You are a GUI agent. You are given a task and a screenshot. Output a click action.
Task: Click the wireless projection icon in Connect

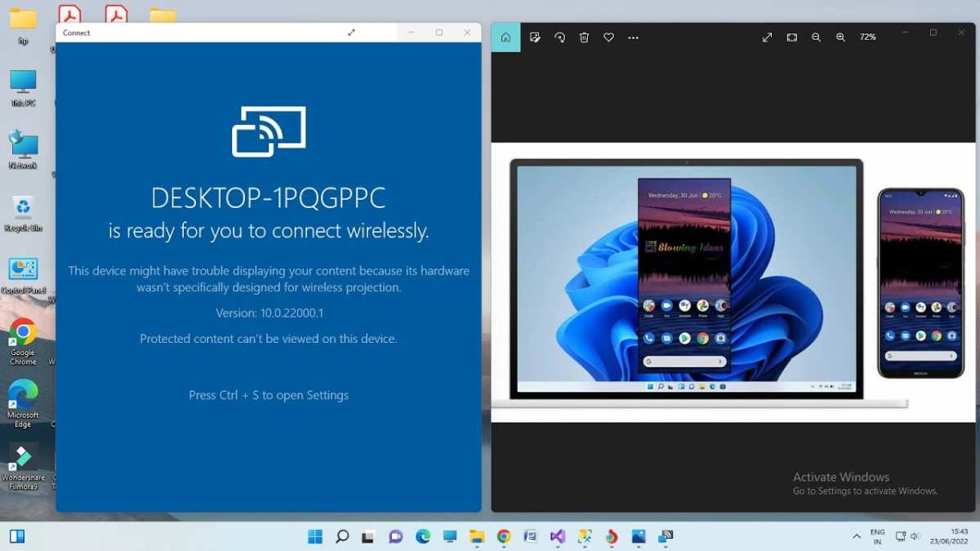(269, 131)
